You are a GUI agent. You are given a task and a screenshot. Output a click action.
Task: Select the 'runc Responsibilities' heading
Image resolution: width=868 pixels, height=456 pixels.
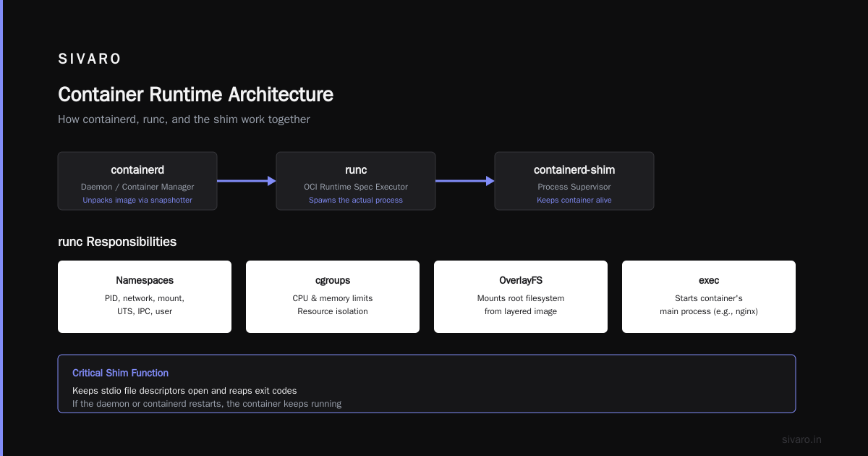(117, 242)
